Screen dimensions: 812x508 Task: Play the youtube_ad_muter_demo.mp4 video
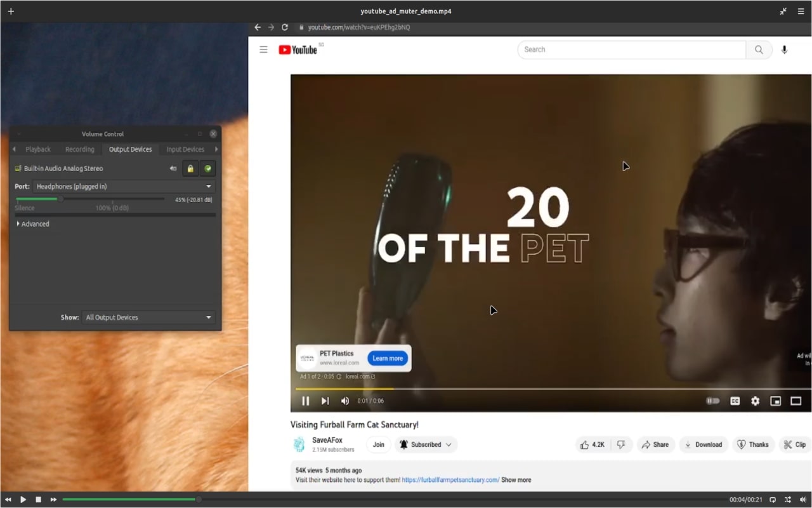point(23,500)
